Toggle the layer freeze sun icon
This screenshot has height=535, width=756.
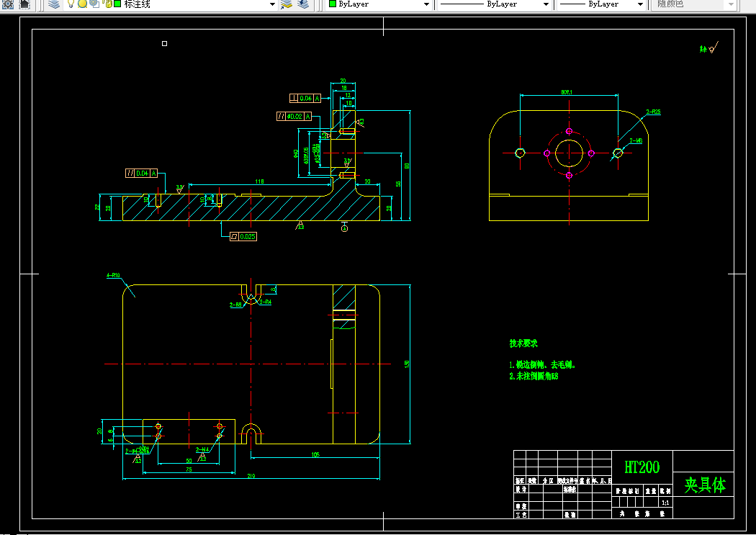(82, 4)
